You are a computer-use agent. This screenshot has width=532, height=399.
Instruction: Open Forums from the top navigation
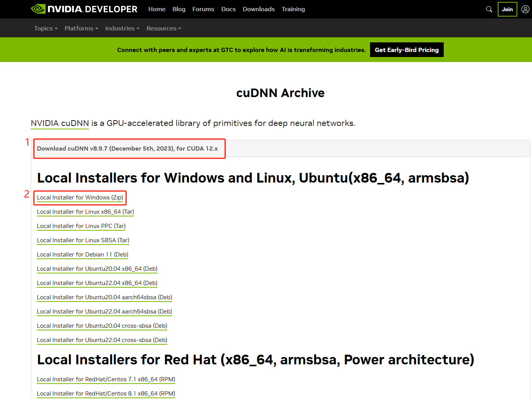coord(203,9)
